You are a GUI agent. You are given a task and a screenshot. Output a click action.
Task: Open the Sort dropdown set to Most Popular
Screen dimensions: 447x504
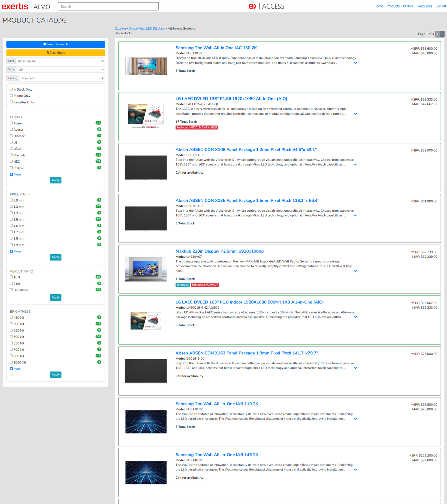coord(60,61)
